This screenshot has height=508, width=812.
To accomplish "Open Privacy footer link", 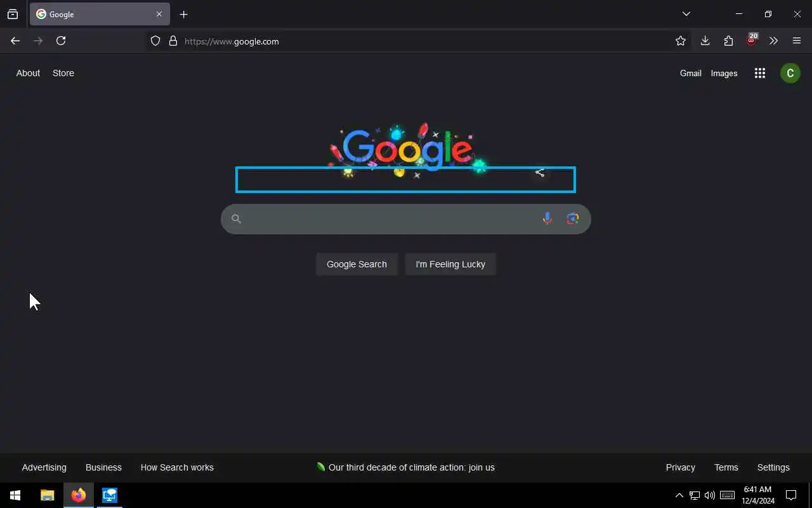I will tap(681, 467).
